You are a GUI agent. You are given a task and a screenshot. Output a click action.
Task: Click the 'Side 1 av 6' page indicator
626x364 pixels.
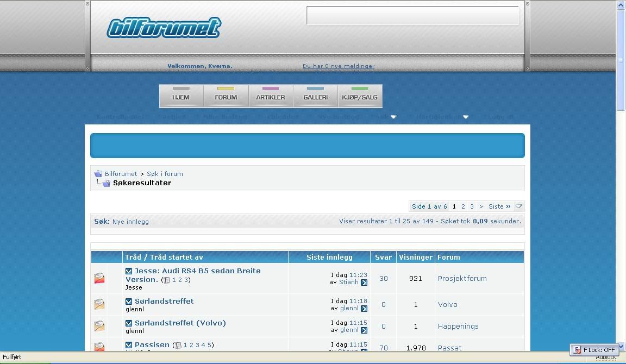click(x=429, y=206)
